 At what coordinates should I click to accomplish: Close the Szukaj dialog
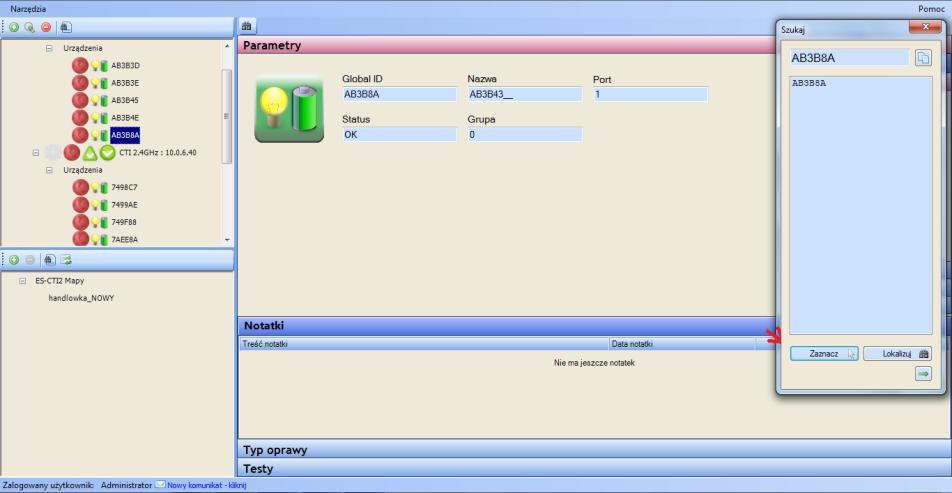click(x=925, y=27)
